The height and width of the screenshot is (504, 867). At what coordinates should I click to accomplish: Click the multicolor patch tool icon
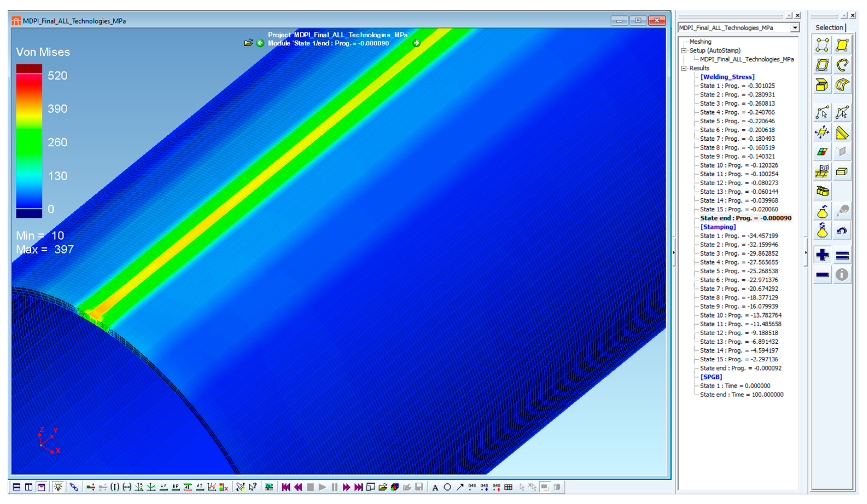coord(822,152)
